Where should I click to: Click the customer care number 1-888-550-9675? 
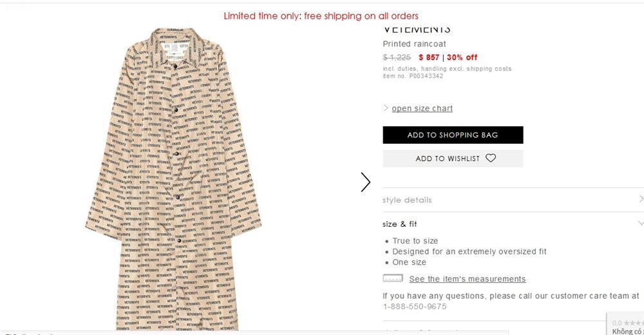click(x=415, y=307)
